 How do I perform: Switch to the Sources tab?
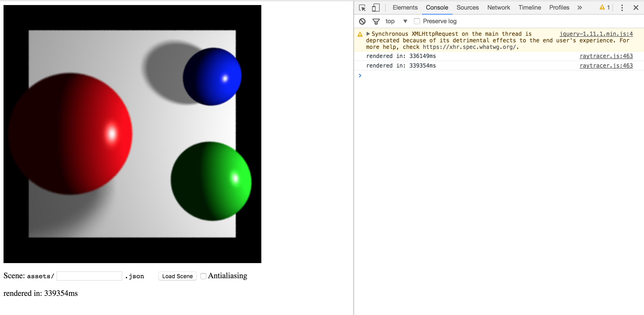pyautogui.click(x=468, y=8)
